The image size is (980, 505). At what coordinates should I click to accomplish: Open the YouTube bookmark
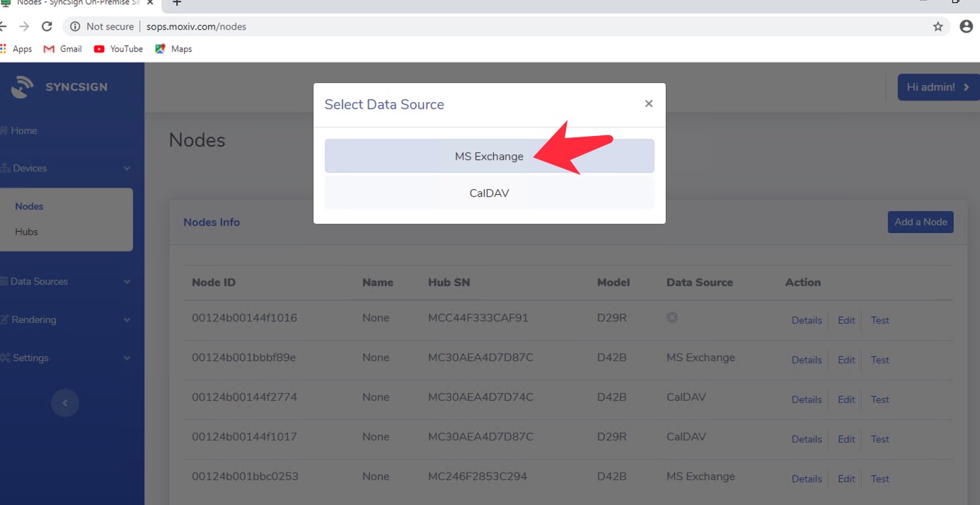[118, 49]
